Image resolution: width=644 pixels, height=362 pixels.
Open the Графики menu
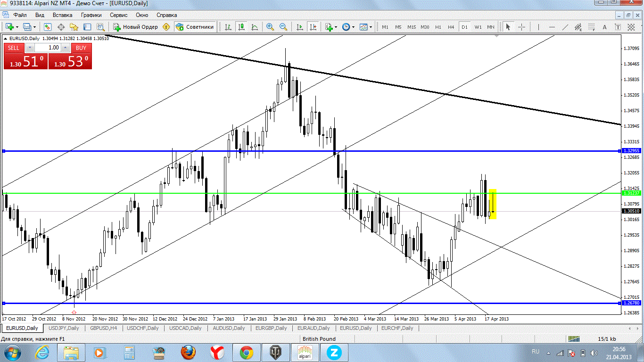91,15
